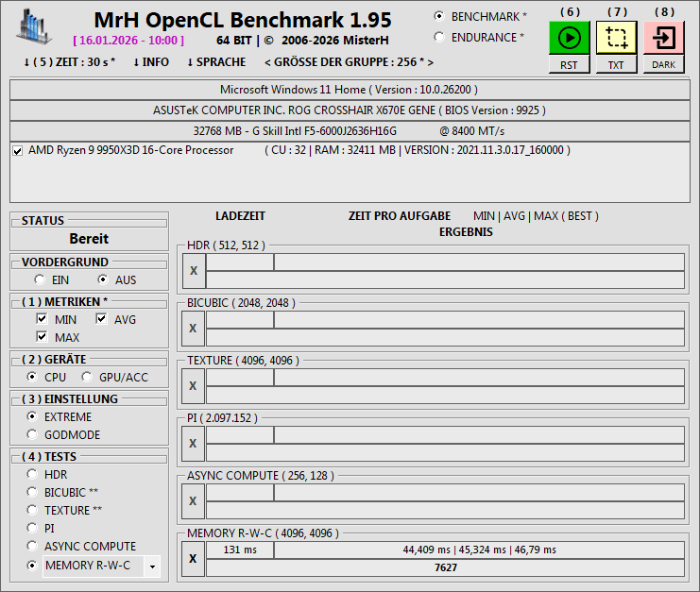Viewport: 700px width, 592px height.
Task: Click the 7627 result score
Action: [x=446, y=567]
